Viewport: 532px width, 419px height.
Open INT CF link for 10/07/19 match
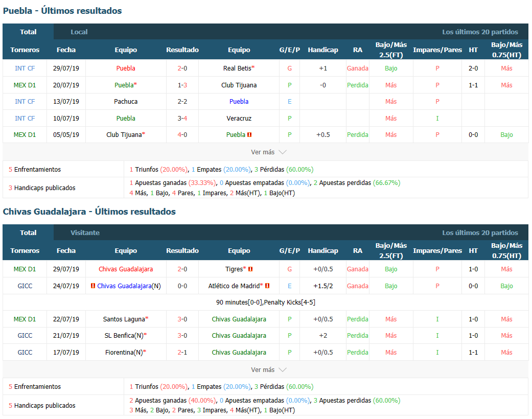coord(25,119)
